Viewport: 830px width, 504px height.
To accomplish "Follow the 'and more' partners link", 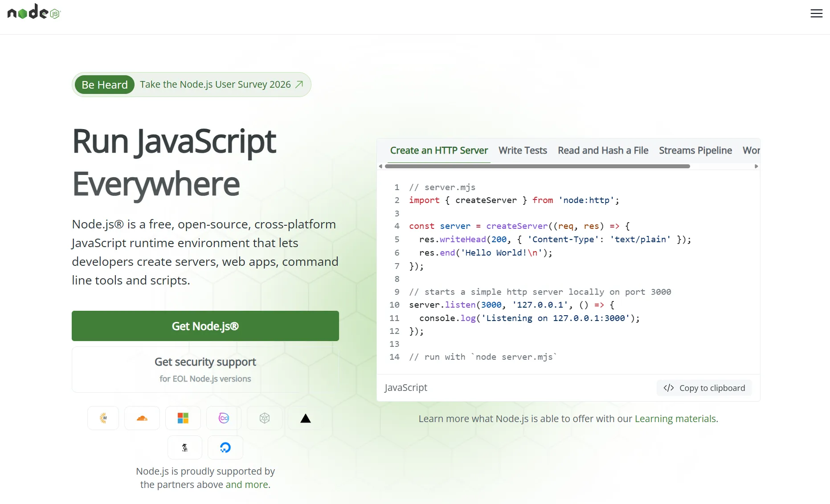I will click(247, 484).
